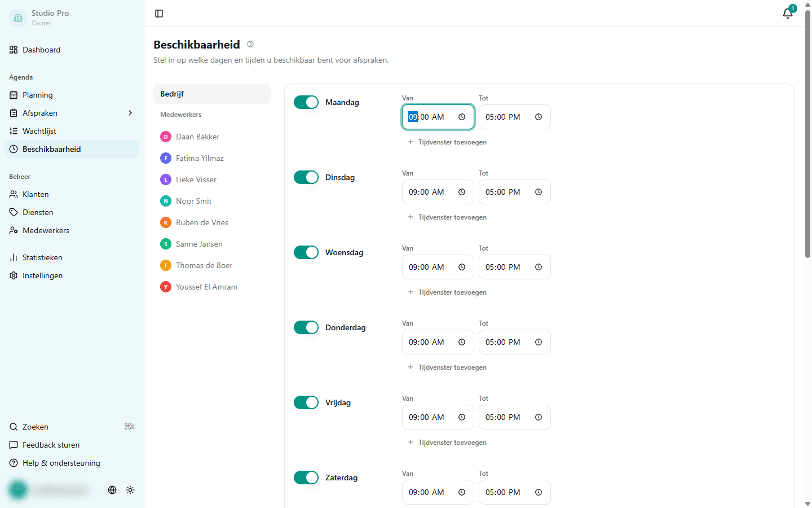The width and height of the screenshot is (812, 508).
Task: Turn off the Donderdag switch
Action: [306, 327]
